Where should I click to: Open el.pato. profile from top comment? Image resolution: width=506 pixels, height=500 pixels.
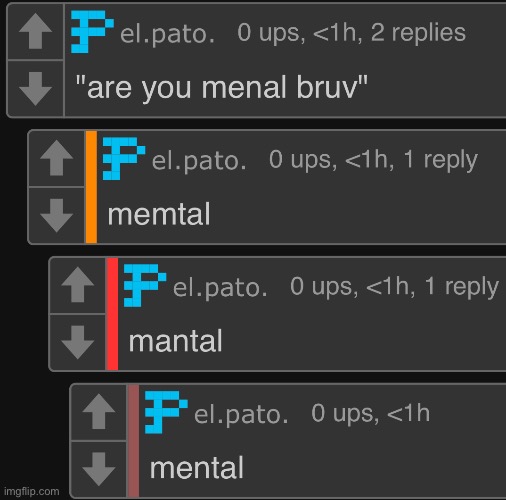(167, 34)
